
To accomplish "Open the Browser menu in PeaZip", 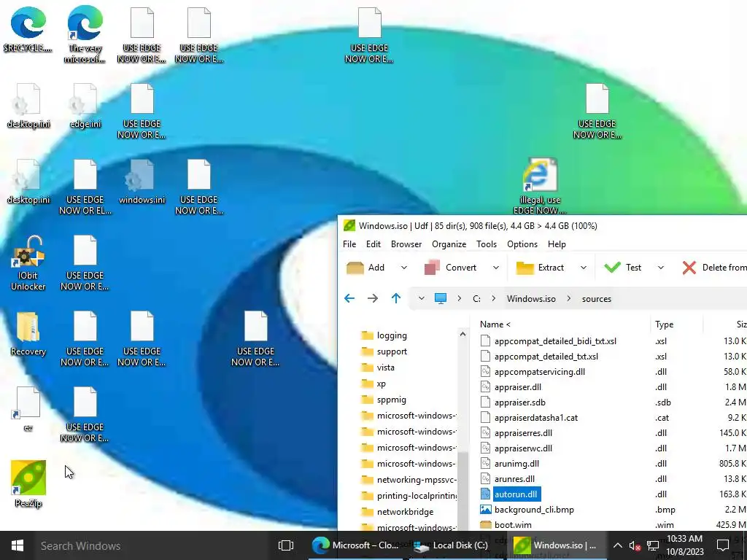I will (x=406, y=244).
